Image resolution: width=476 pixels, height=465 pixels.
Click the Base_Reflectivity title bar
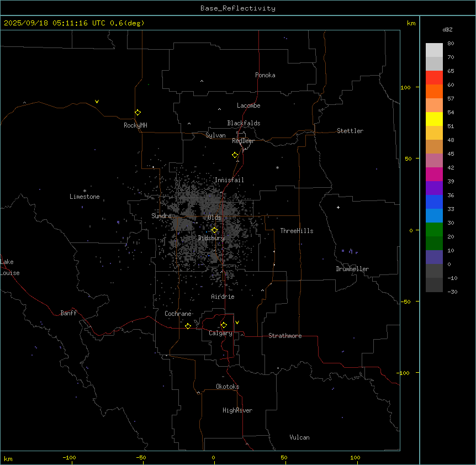[x=237, y=8]
